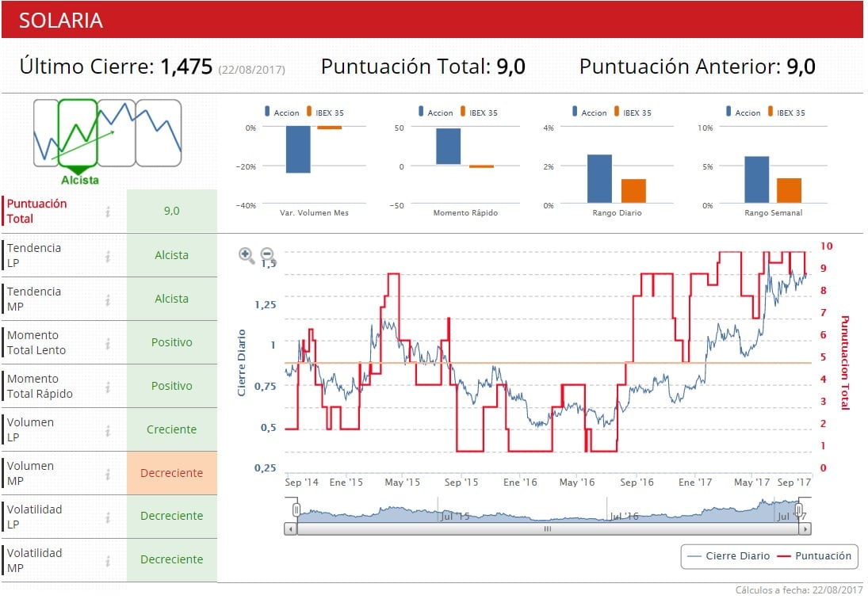Screen dimensions: 868x599
Task: Click the 'Último Cierre: 1,475' text
Action: (117, 67)
